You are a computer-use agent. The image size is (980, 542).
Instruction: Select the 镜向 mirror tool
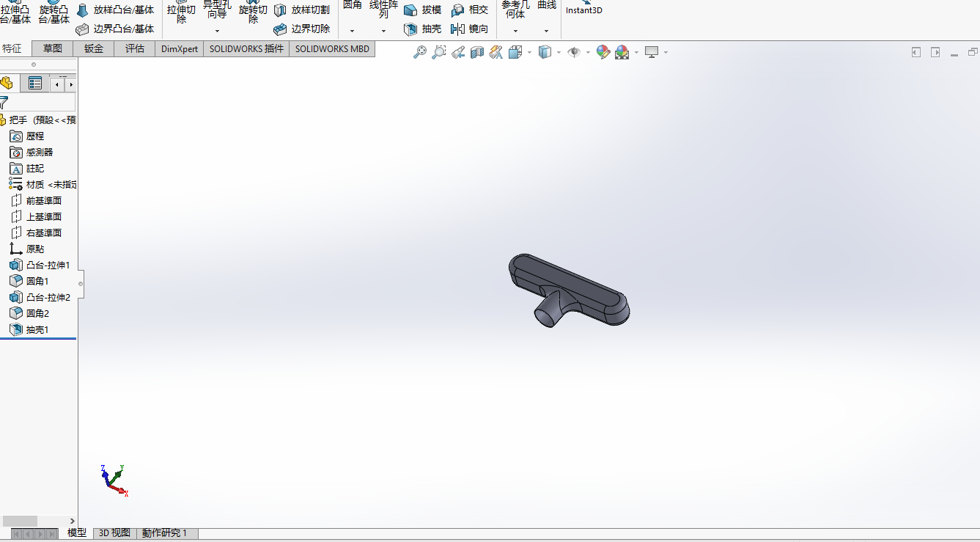pos(469,29)
